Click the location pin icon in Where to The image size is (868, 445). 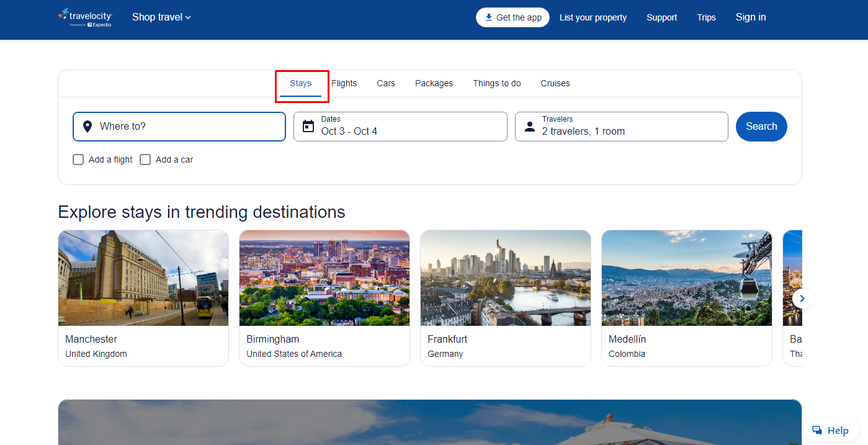[x=87, y=127]
